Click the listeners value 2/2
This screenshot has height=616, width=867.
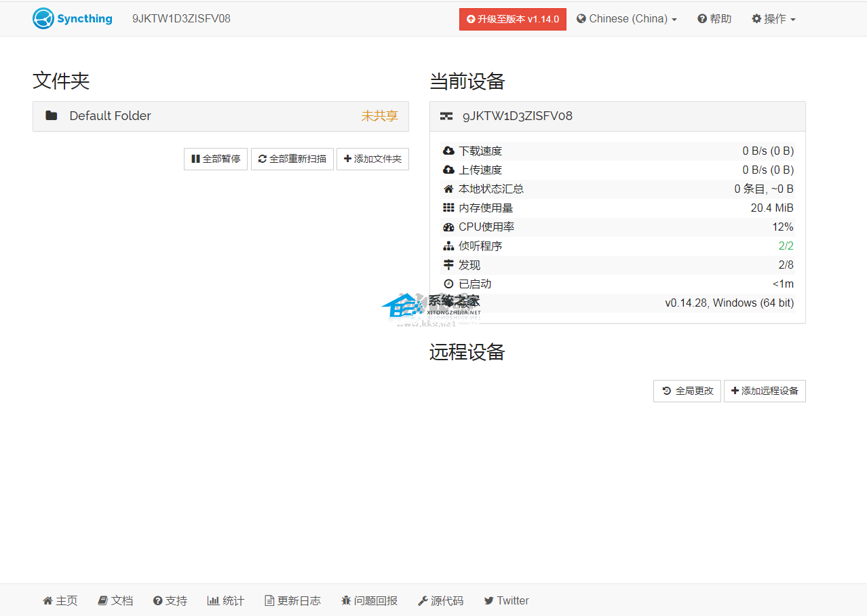click(786, 246)
